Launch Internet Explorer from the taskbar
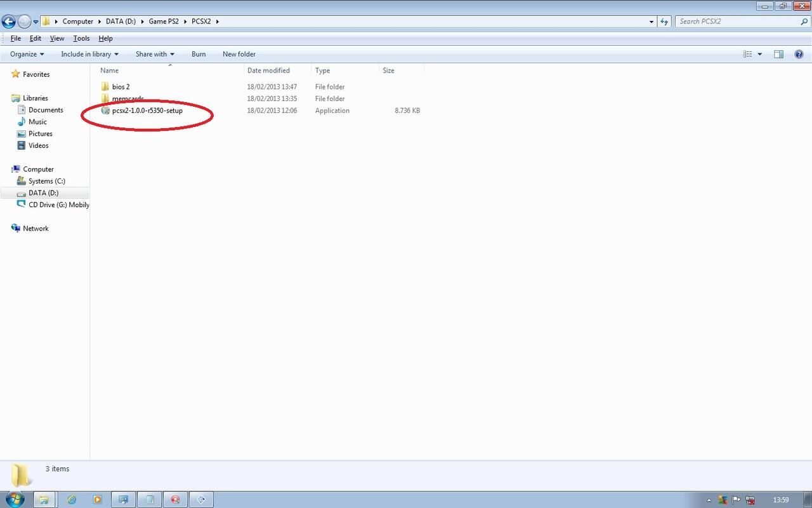The image size is (812, 508). pos(71,500)
